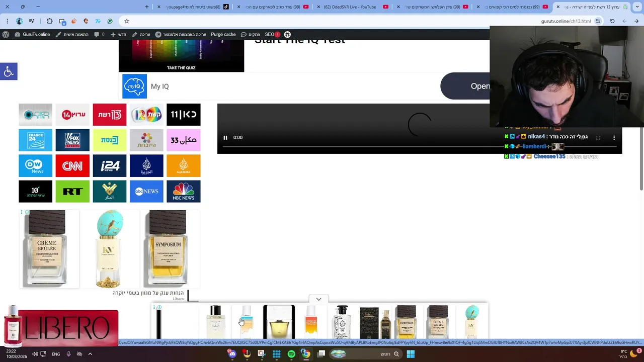Click Purge cache in admin bar
The height and width of the screenshot is (362, 644).
coord(223,34)
